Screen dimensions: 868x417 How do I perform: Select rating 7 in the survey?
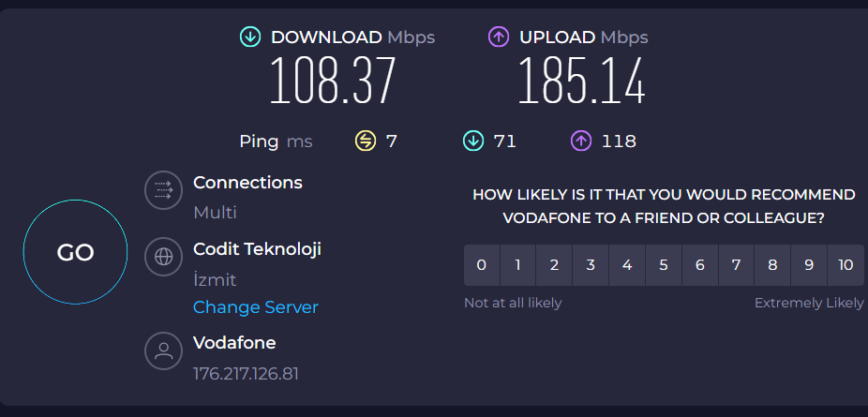pos(736,265)
